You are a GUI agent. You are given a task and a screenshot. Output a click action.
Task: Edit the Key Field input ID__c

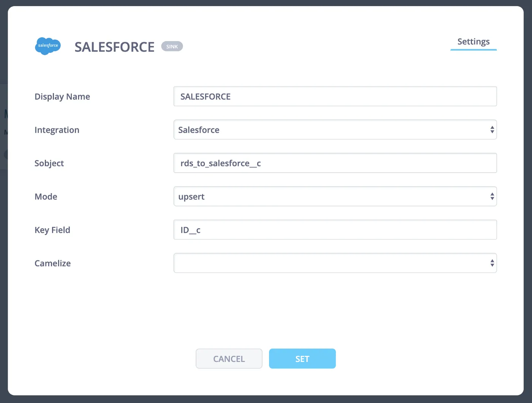point(335,230)
